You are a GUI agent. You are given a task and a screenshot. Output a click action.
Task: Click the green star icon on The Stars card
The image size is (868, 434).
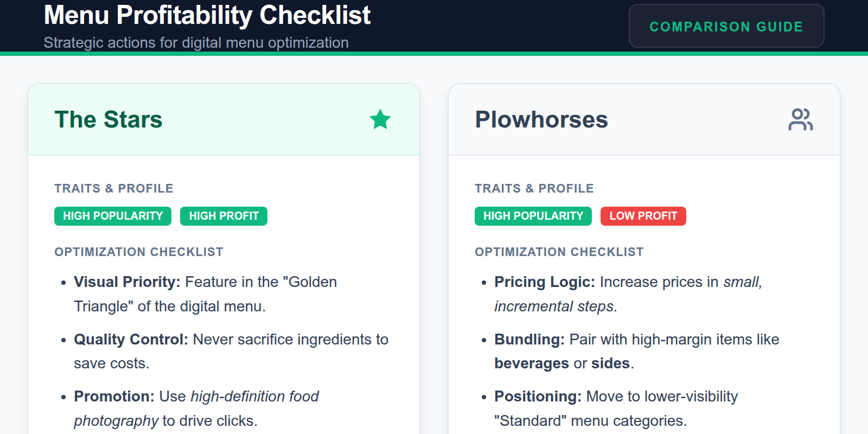380,120
